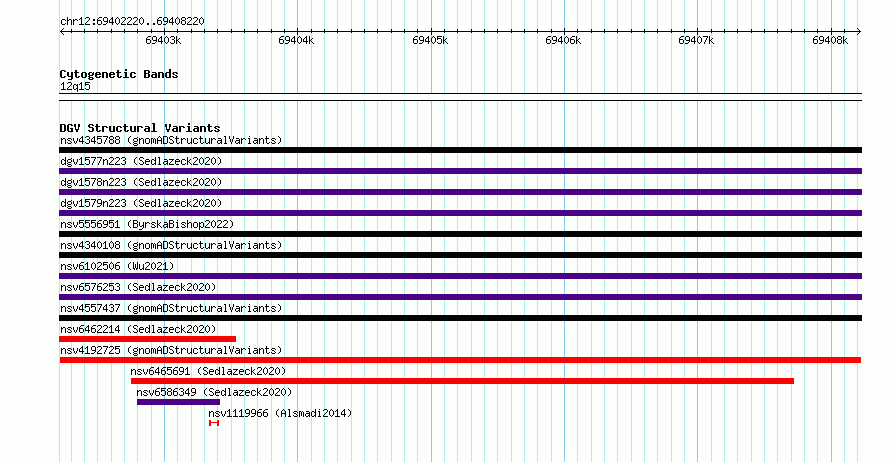The image size is (890, 462).
Task: Open the nsv6462214 (Sedlazeck2020) label
Action: (138, 329)
